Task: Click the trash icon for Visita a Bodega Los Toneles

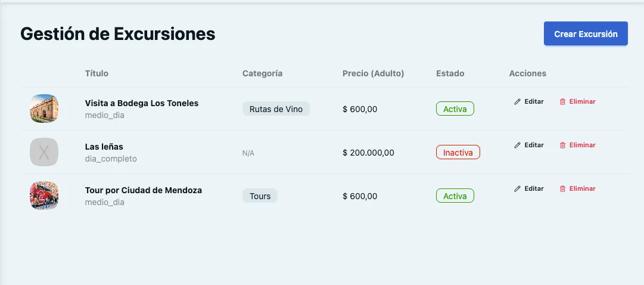Action: [x=562, y=101]
